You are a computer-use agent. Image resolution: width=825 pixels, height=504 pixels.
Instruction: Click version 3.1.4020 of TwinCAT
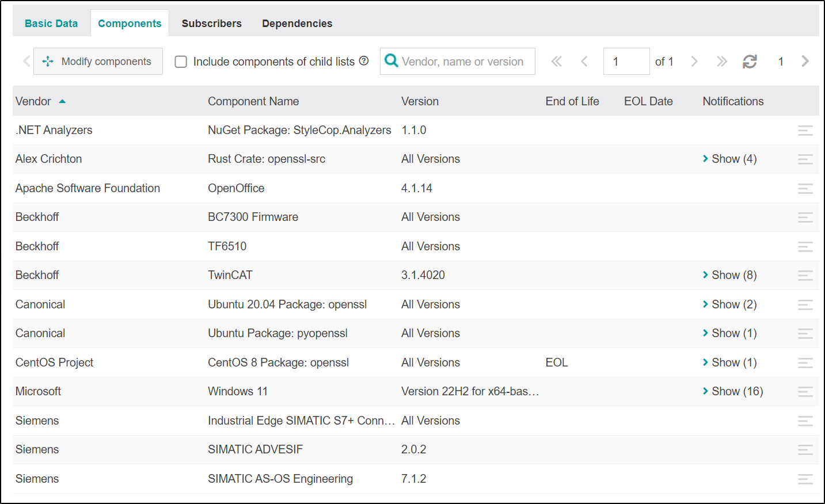coord(423,275)
